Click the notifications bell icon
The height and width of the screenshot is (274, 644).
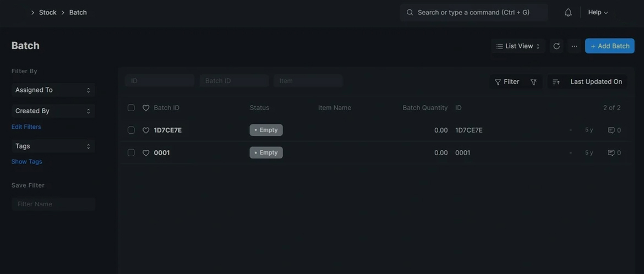click(568, 12)
